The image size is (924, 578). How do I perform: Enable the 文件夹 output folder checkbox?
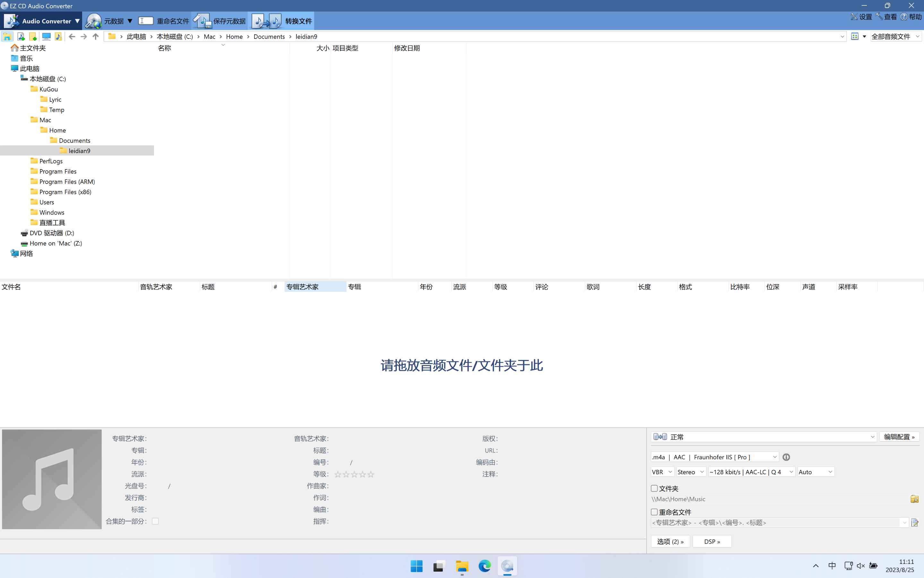tap(654, 488)
